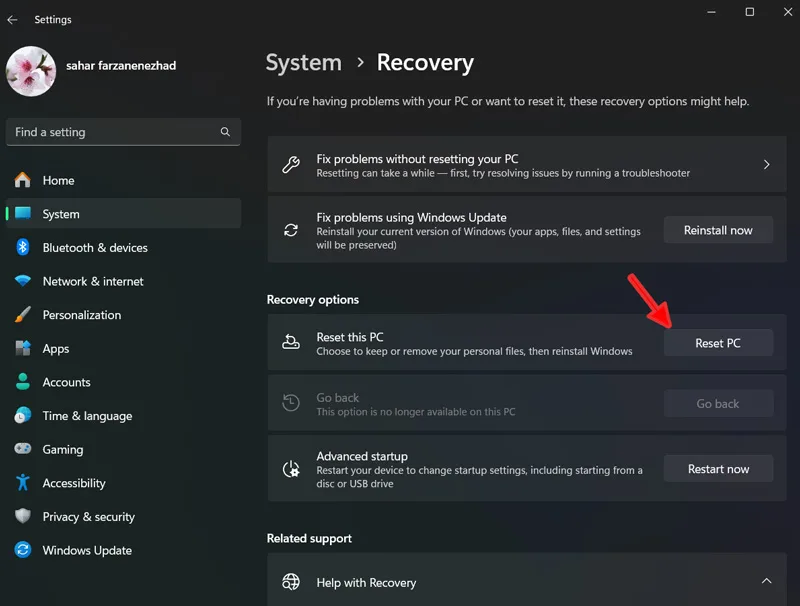Focus the Find a setting field
This screenshot has height=606, width=800.
(x=123, y=132)
